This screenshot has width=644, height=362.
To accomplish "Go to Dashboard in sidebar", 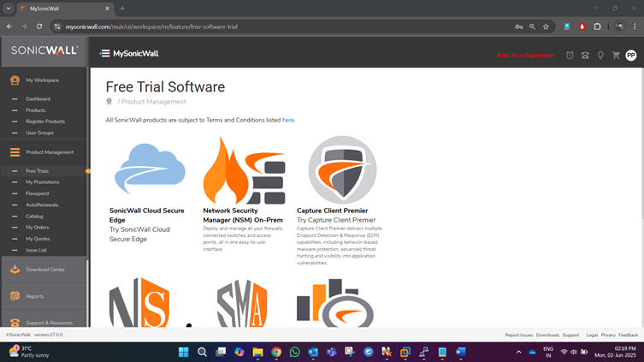I will point(38,99).
